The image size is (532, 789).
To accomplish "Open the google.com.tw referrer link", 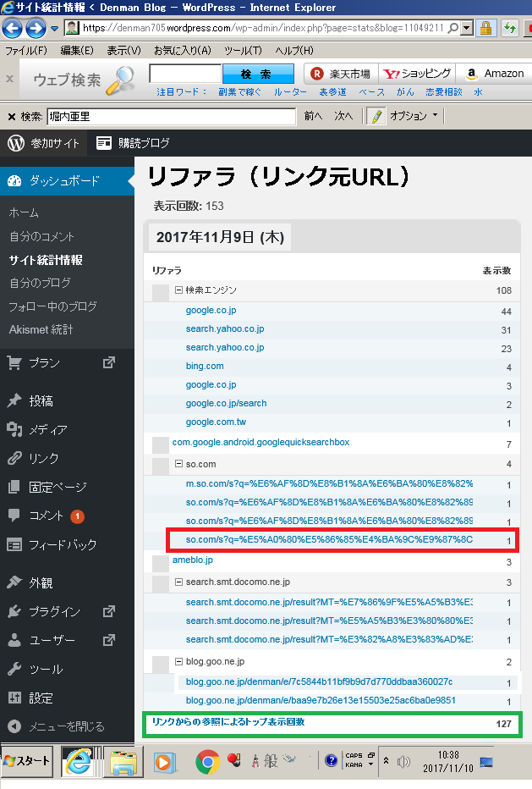I will [x=216, y=422].
